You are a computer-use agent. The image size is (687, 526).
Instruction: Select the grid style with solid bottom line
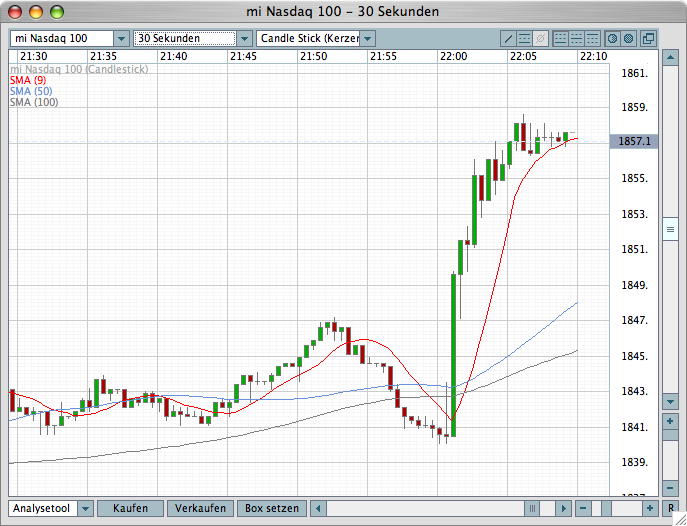[560, 39]
